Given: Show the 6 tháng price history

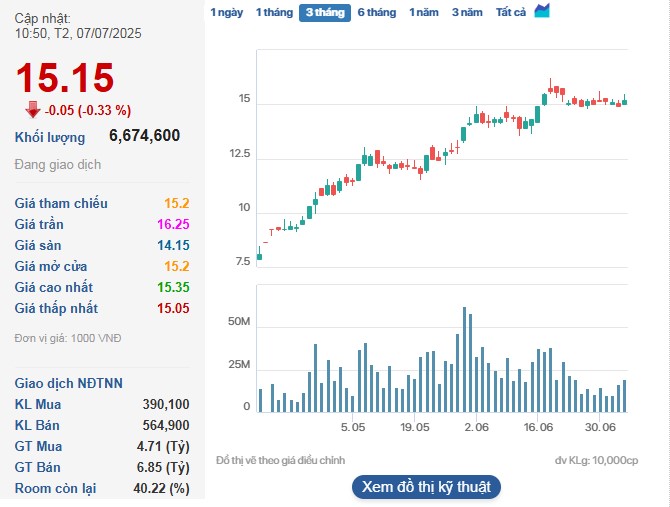Looking at the screenshot, I should (376, 13).
